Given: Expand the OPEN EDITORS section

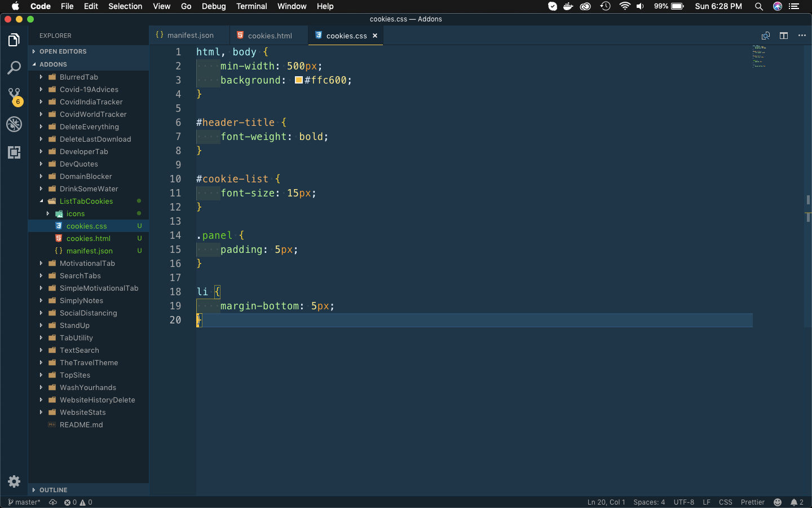Looking at the screenshot, I should click(89, 51).
